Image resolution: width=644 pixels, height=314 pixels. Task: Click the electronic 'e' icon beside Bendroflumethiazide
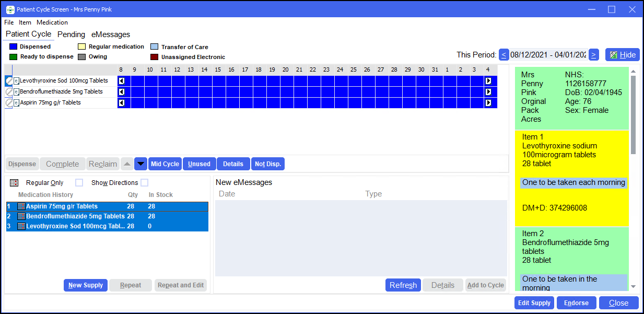tap(16, 92)
